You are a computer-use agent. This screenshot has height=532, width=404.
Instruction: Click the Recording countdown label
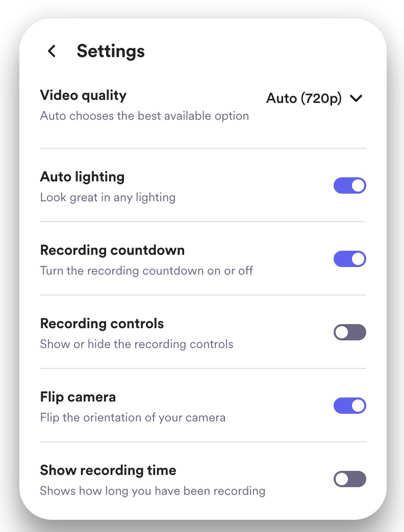point(112,250)
